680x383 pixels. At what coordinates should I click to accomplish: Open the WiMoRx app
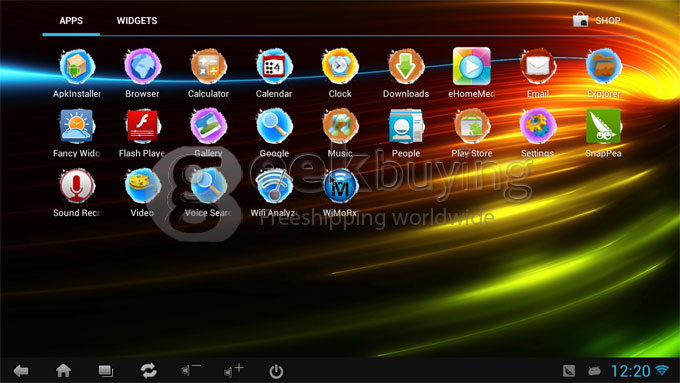pos(340,193)
